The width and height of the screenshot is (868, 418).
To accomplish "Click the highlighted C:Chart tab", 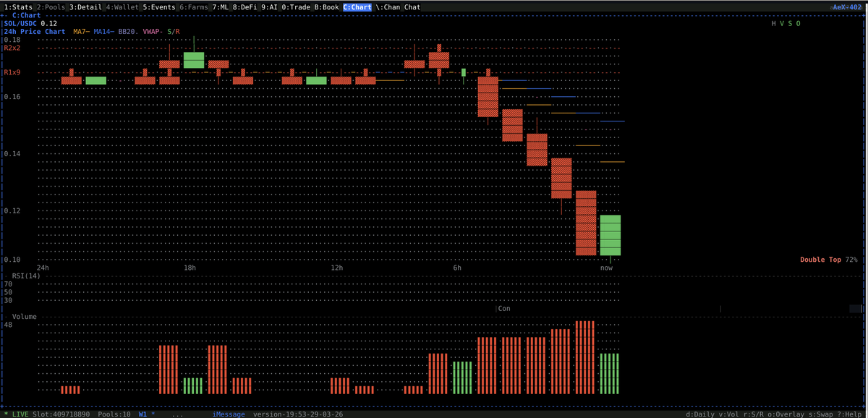I will pos(357,7).
